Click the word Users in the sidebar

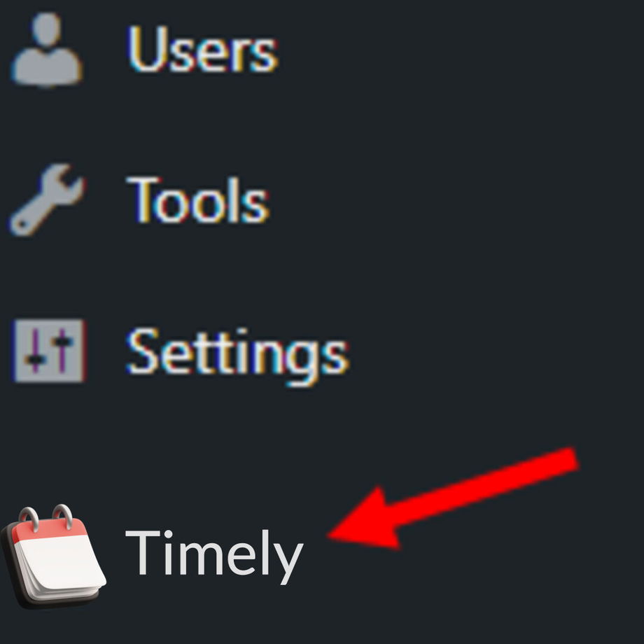202,49
